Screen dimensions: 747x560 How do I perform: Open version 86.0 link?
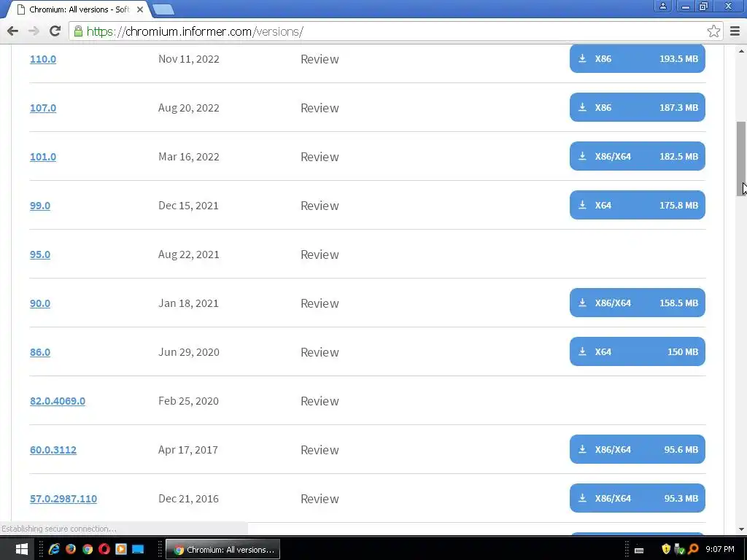pyautogui.click(x=40, y=352)
